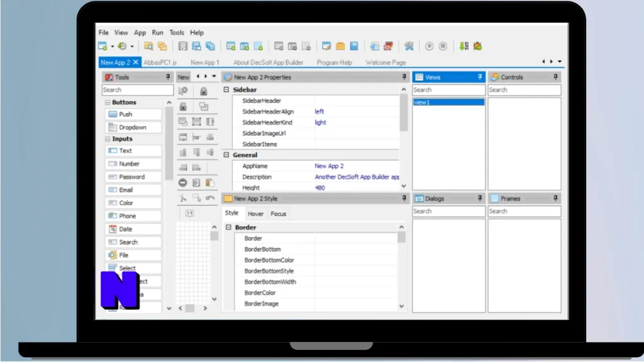Click the save all floppies icon
The width and height of the screenshot is (644, 362).
(x=210, y=46)
